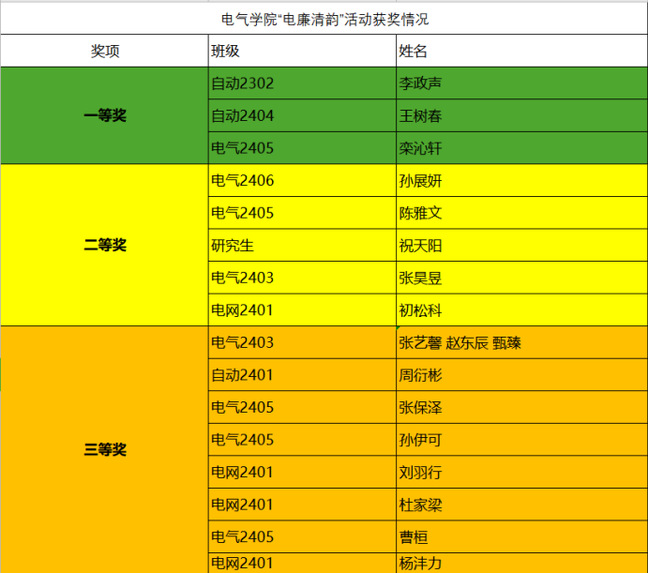Click the 电气2406 class cell
Viewport: 648px width, 573px height.
point(301,181)
